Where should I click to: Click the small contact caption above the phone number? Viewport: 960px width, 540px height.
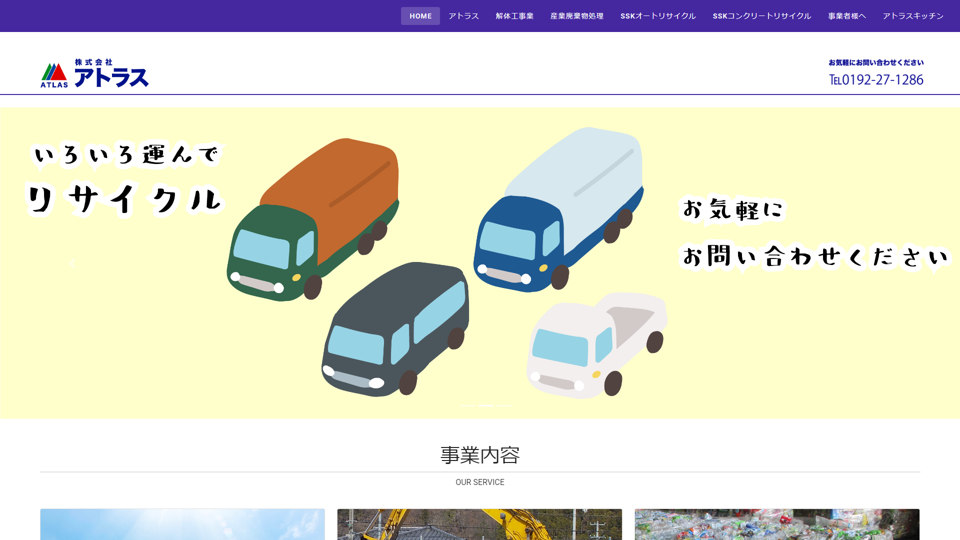[876, 62]
